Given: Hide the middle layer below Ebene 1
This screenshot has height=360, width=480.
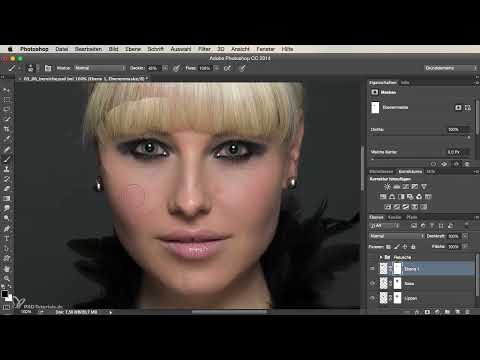Looking at the screenshot, I should (x=372, y=283).
